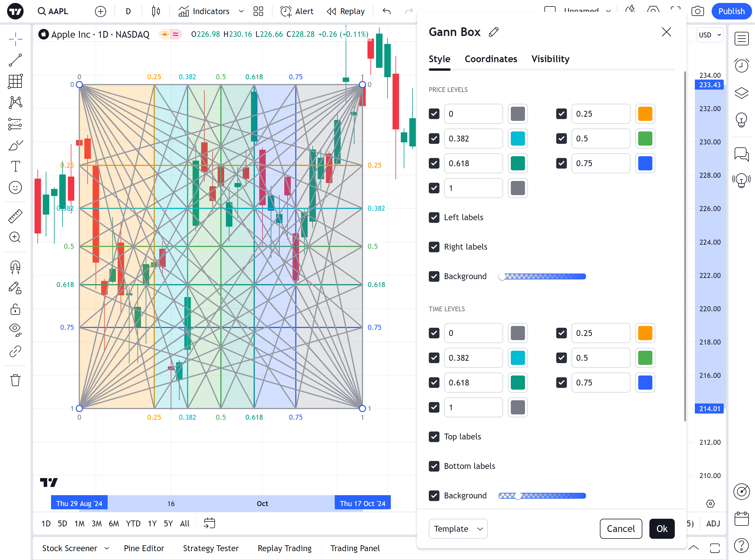The image size is (755, 560).
Task: Expand the USD currency selector
Action: point(710,35)
